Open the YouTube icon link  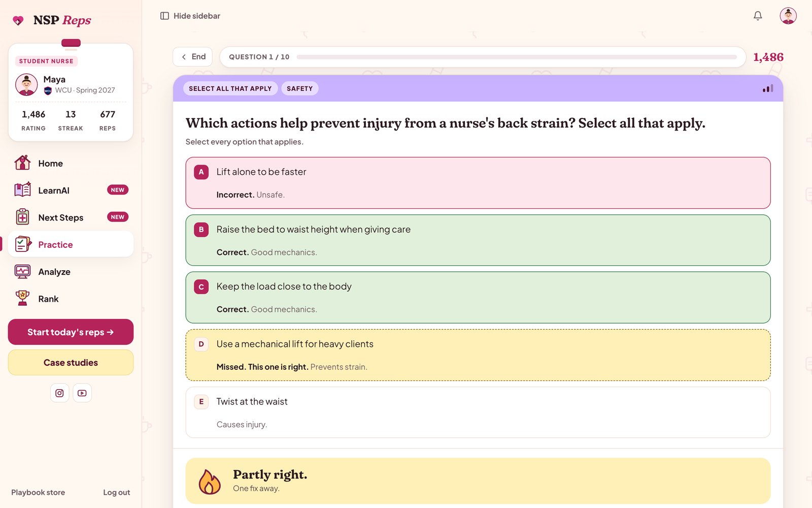(x=82, y=393)
